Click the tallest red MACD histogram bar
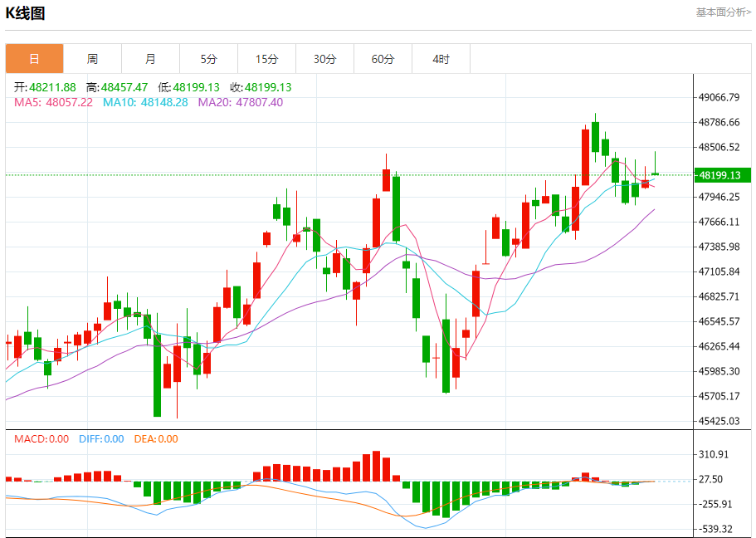This screenshot has height=538, width=756. pyautogui.click(x=377, y=466)
